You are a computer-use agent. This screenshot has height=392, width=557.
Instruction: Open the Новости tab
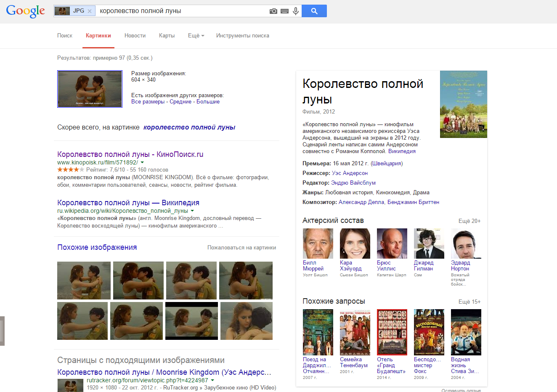135,36
